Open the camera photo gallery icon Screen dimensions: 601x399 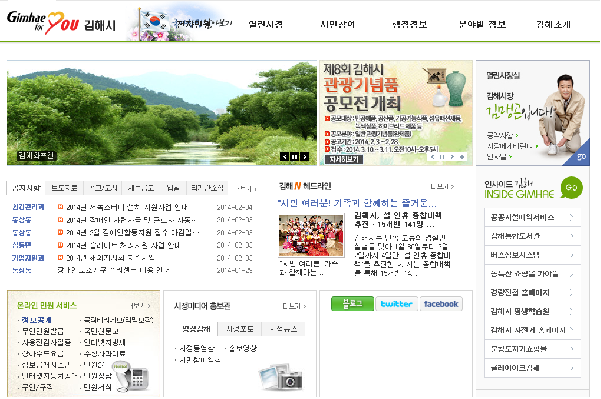(282, 377)
